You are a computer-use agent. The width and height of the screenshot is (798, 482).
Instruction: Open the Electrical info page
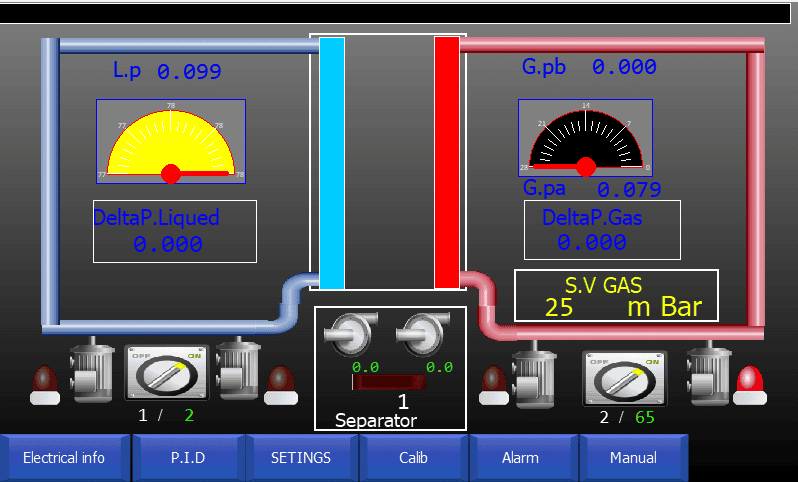point(64,458)
